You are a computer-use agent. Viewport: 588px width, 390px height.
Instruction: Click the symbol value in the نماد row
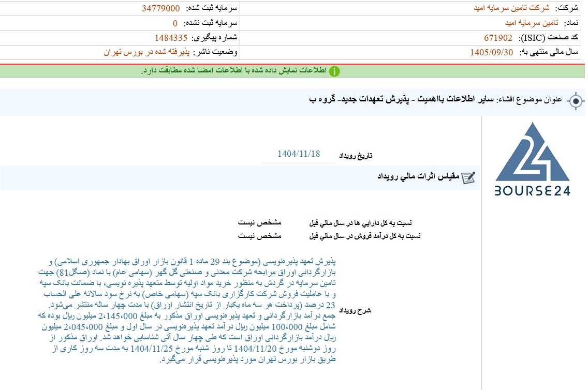click(x=532, y=23)
